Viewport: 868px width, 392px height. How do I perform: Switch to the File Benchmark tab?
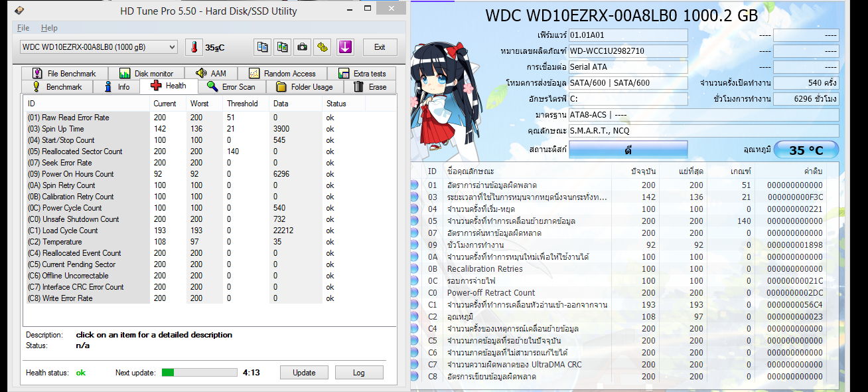point(64,73)
